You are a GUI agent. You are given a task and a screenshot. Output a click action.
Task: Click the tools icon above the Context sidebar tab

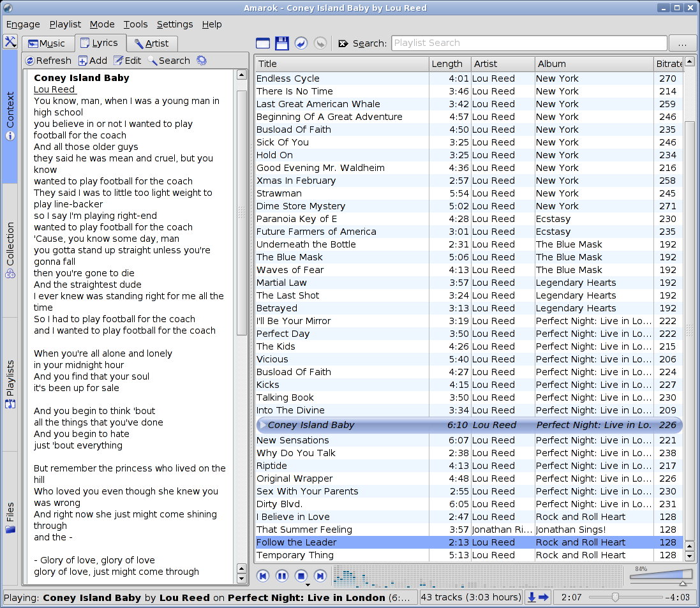click(x=10, y=42)
